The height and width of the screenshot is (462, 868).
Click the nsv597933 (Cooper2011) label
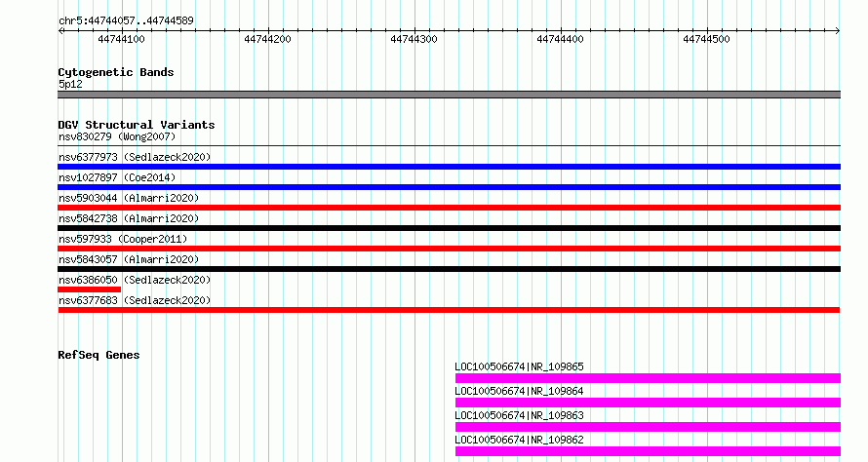(123, 239)
